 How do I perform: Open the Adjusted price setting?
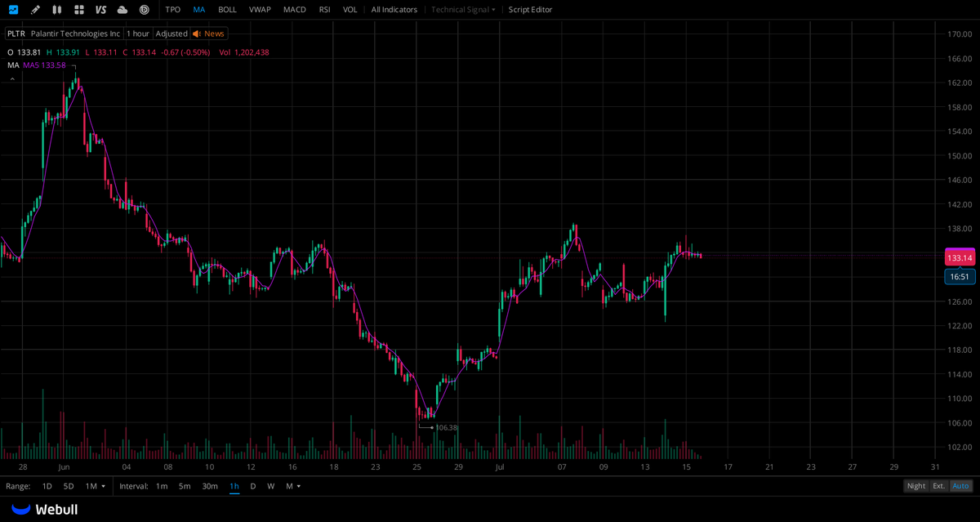[171, 33]
